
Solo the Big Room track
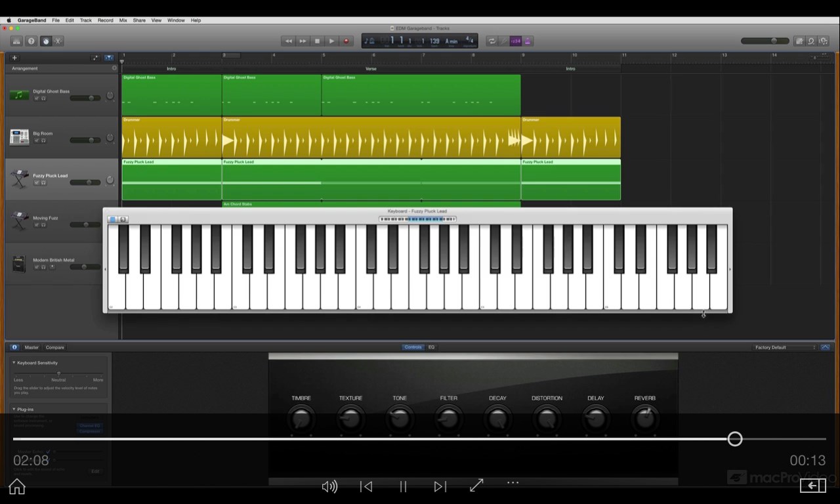coord(43,140)
